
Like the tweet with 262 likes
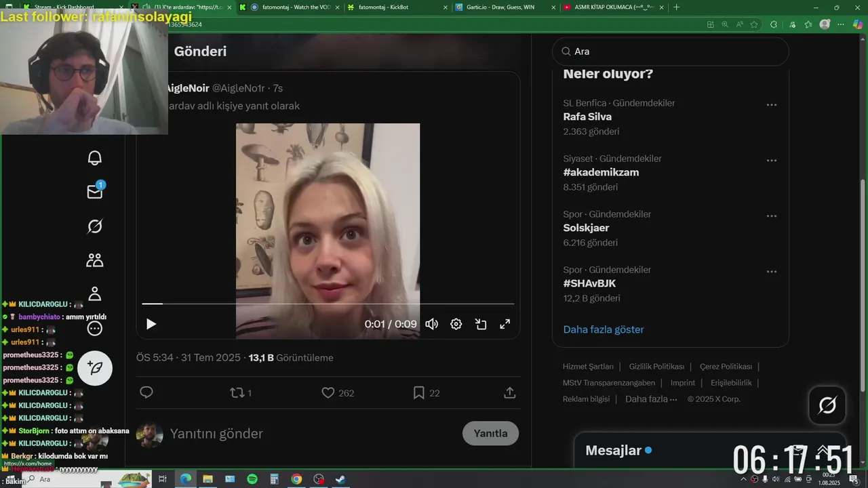[338, 392]
